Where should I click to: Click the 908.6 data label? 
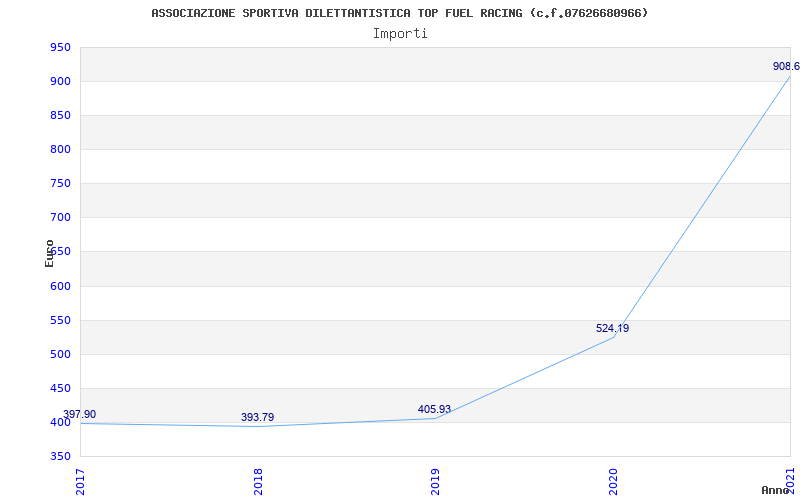[x=786, y=66]
